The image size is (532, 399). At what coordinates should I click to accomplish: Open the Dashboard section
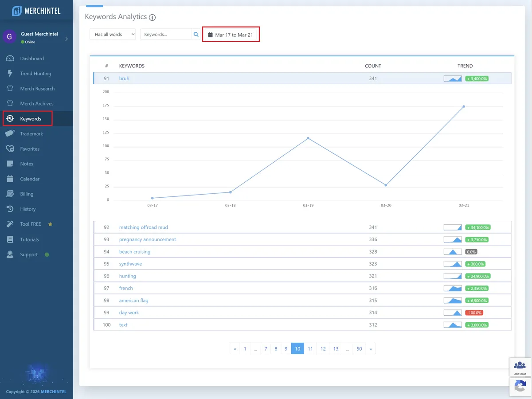click(32, 58)
